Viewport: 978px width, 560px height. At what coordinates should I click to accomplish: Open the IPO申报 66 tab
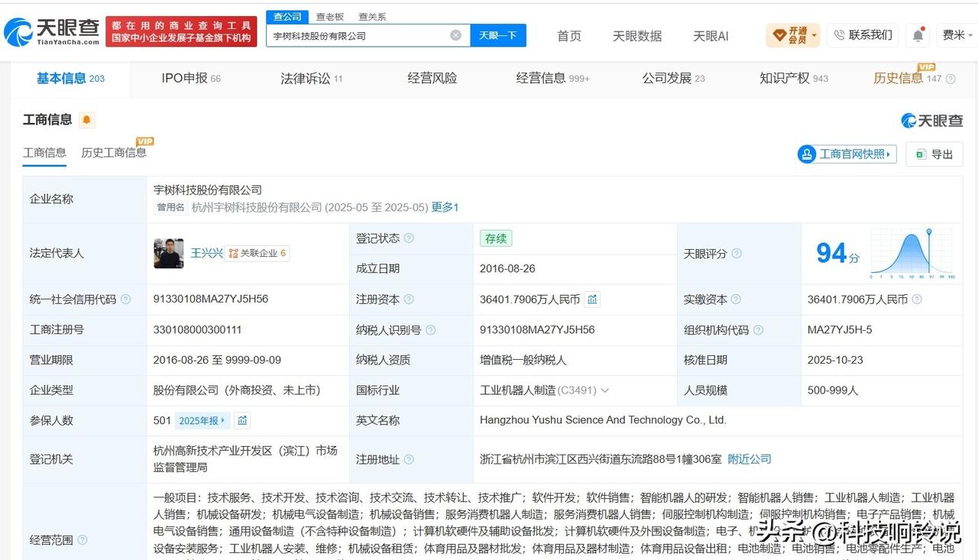[x=191, y=78]
